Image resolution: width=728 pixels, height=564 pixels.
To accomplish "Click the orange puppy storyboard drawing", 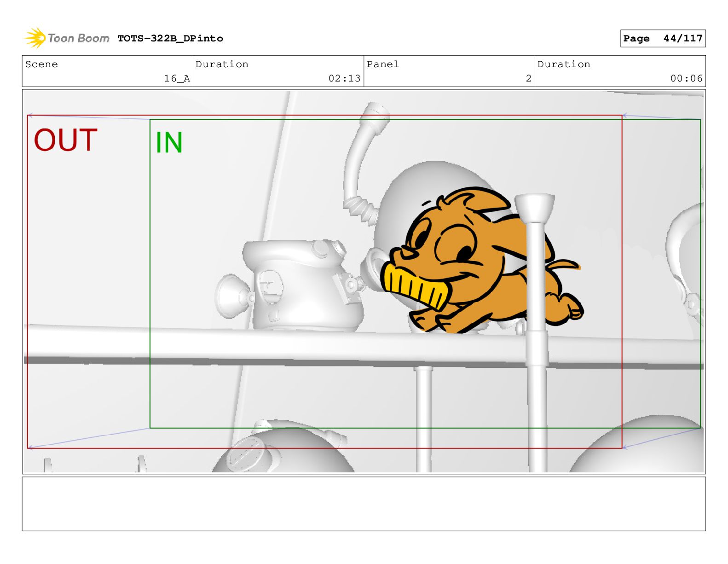I will pyautogui.click(x=482, y=261).
